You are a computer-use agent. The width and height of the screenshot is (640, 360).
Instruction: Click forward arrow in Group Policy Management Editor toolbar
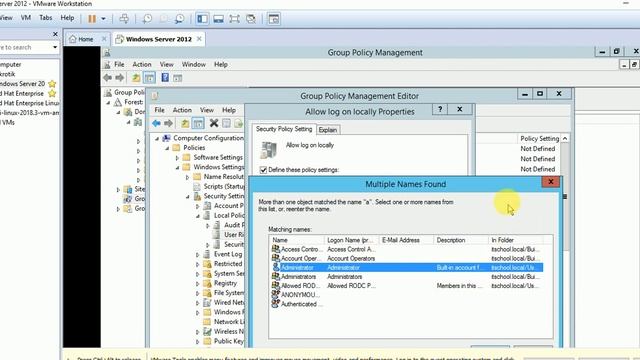[x=168, y=123]
